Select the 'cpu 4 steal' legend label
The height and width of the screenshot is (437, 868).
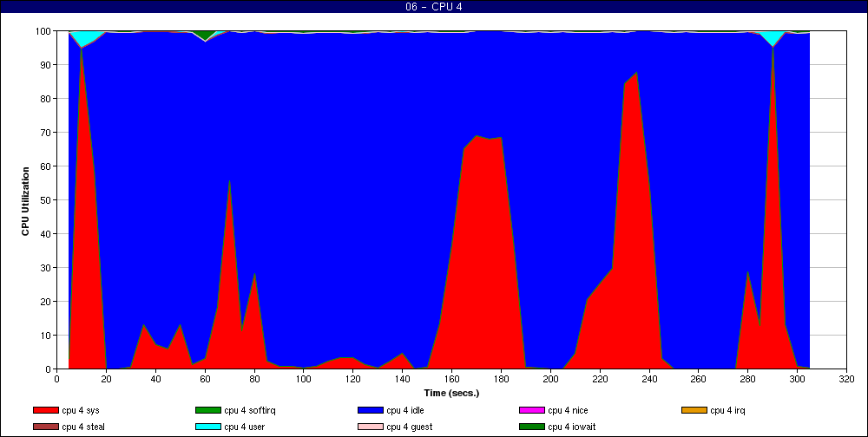tap(83, 427)
